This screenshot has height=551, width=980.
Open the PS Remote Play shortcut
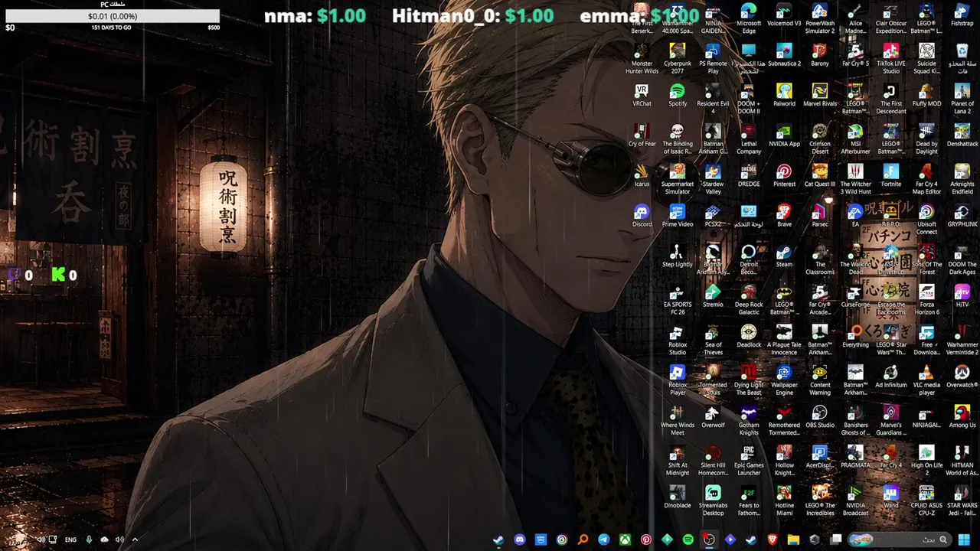pos(713,59)
